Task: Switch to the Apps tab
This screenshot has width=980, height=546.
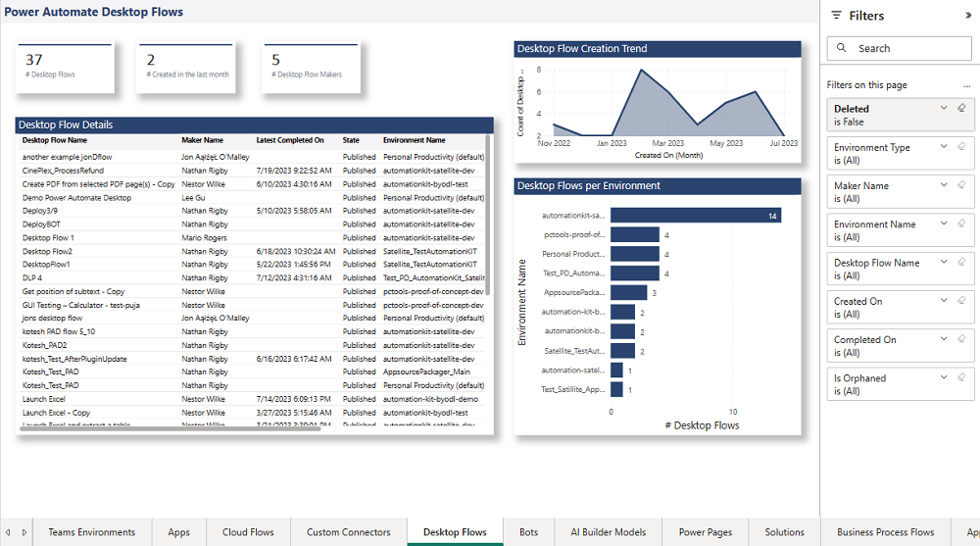Action: pyautogui.click(x=178, y=532)
